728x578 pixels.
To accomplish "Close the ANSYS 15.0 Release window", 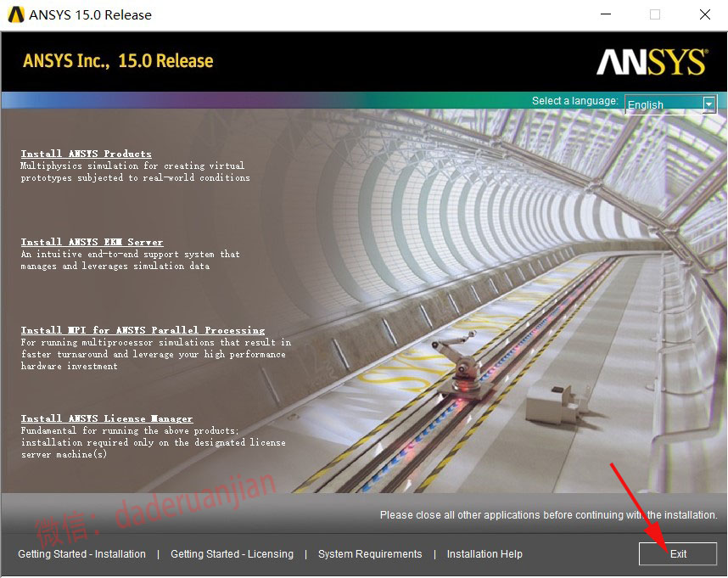I will pos(705,14).
